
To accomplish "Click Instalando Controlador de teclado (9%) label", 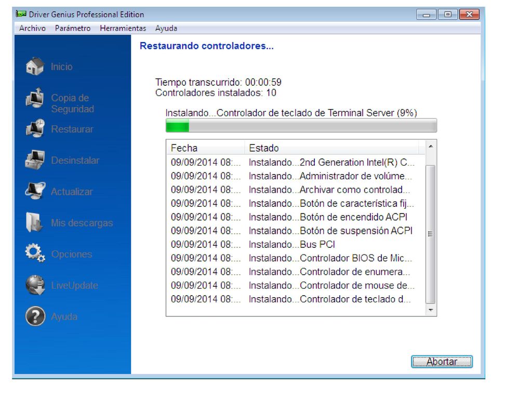I will click(291, 113).
